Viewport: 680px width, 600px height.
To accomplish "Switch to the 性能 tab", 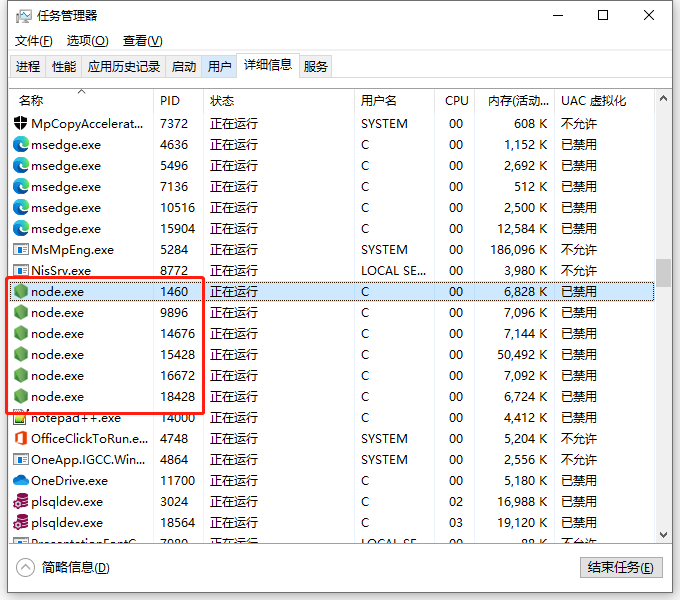I will (64, 67).
